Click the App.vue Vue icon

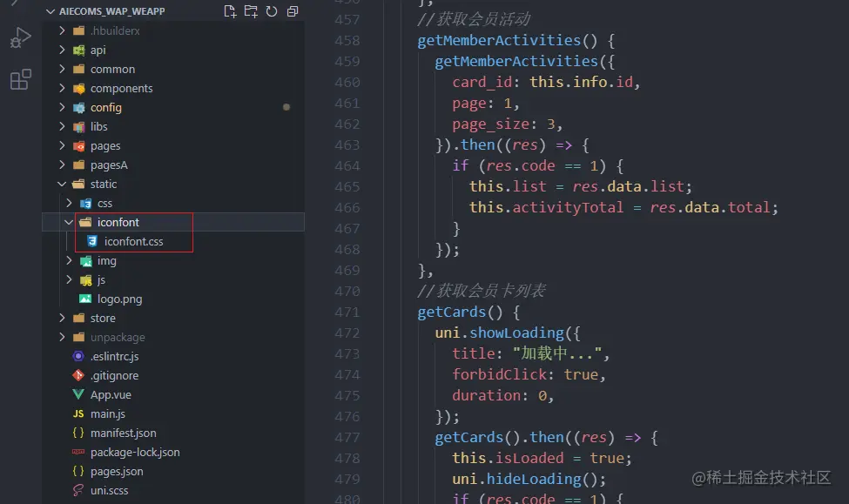pyautogui.click(x=78, y=394)
